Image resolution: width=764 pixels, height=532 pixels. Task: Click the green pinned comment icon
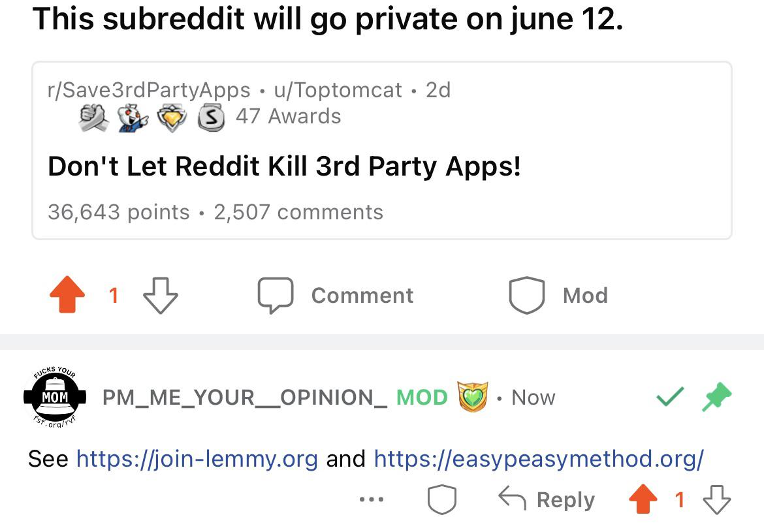(716, 396)
